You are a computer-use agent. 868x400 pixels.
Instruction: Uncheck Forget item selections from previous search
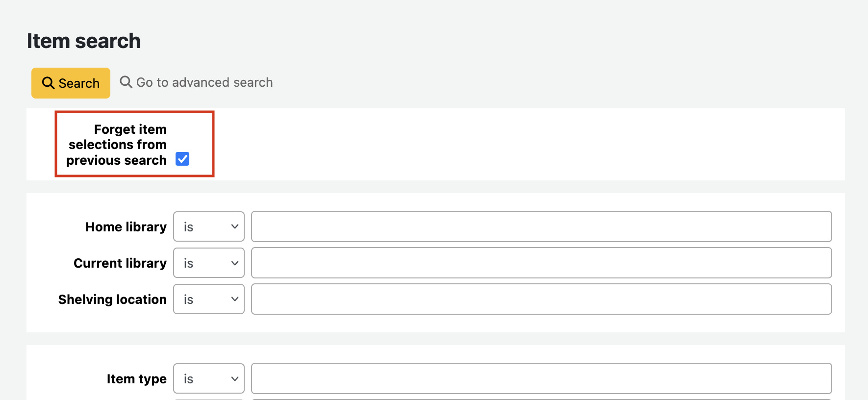(x=182, y=159)
